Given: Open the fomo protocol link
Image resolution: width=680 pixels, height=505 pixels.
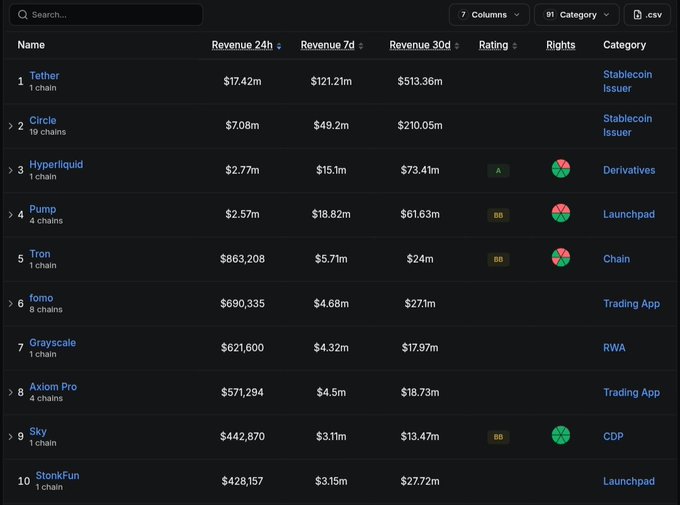Looking at the screenshot, I should click(41, 298).
